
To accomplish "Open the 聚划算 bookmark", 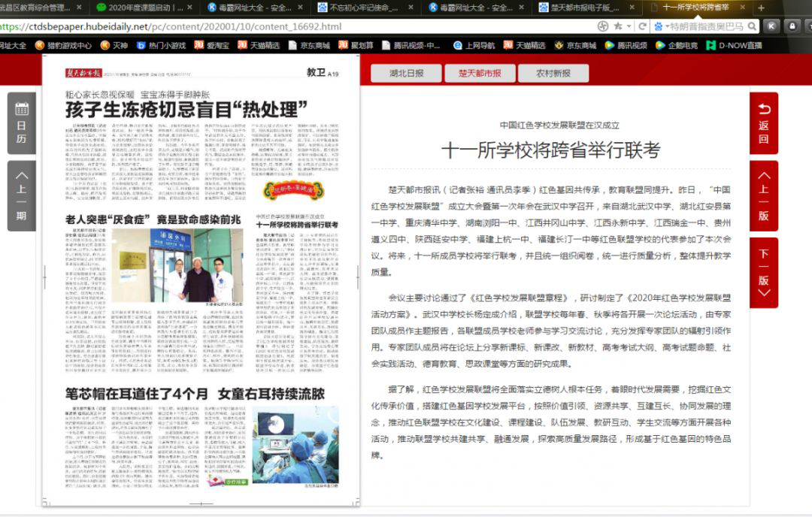I will pyautogui.click(x=356, y=45).
